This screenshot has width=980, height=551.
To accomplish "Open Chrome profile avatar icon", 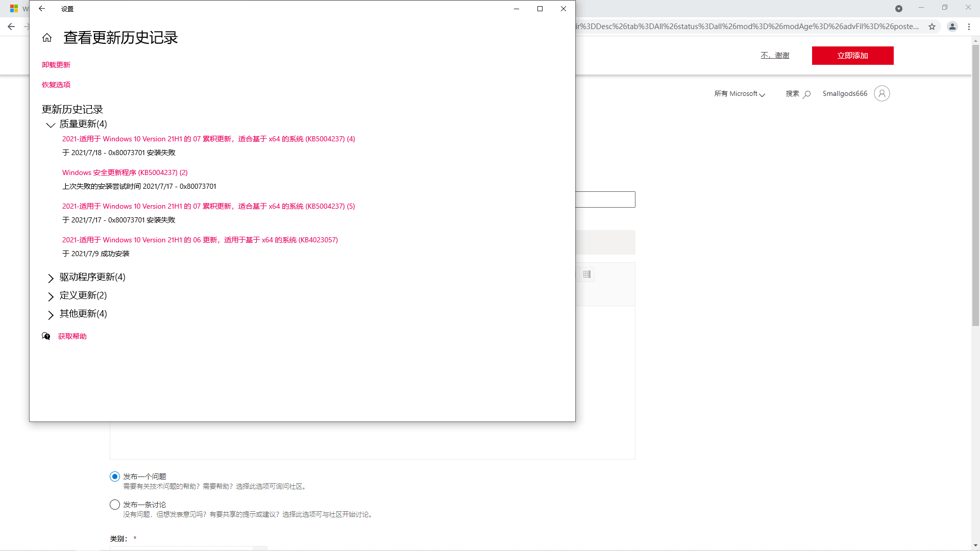I will click(952, 27).
